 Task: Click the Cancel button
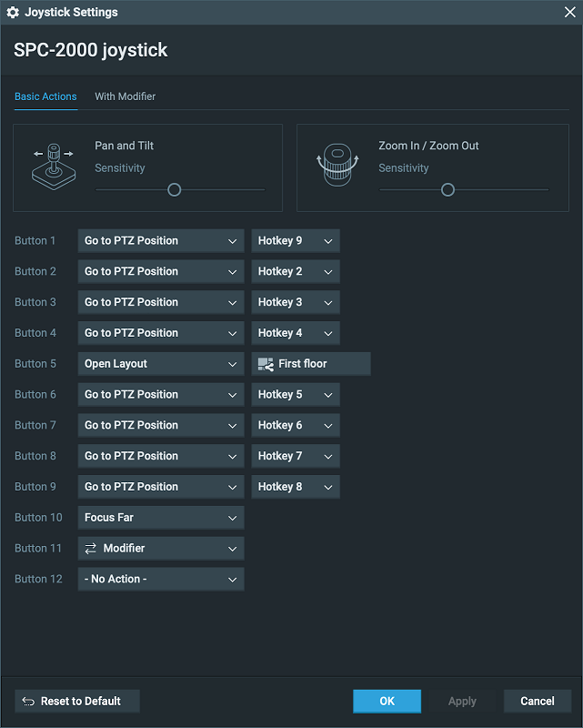(x=538, y=702)
